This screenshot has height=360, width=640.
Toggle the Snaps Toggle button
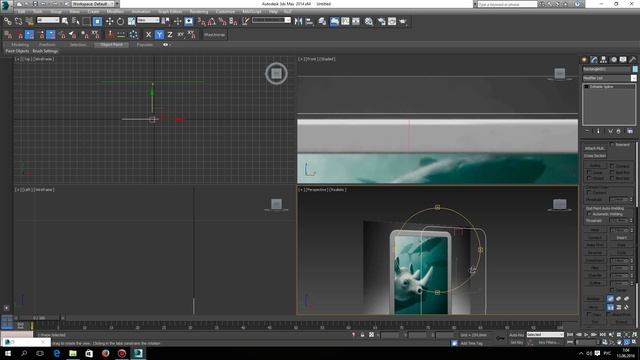point(202,21)
